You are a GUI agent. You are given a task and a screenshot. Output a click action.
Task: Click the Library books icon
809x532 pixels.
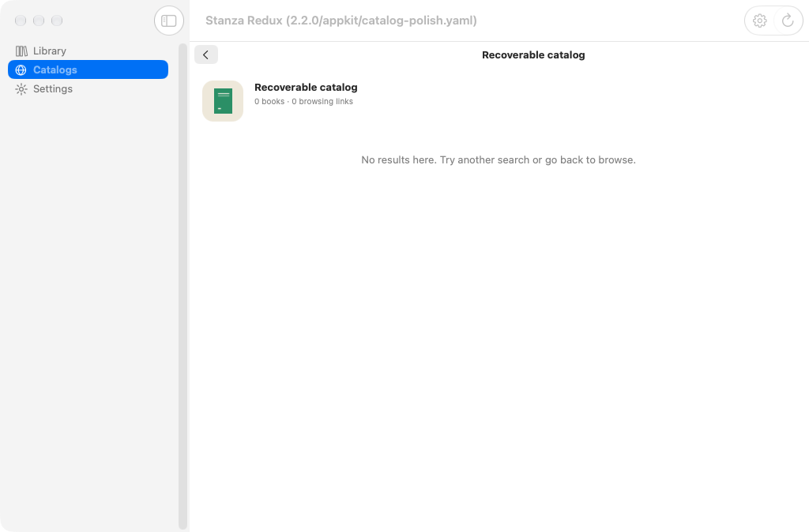coord(21,51)
